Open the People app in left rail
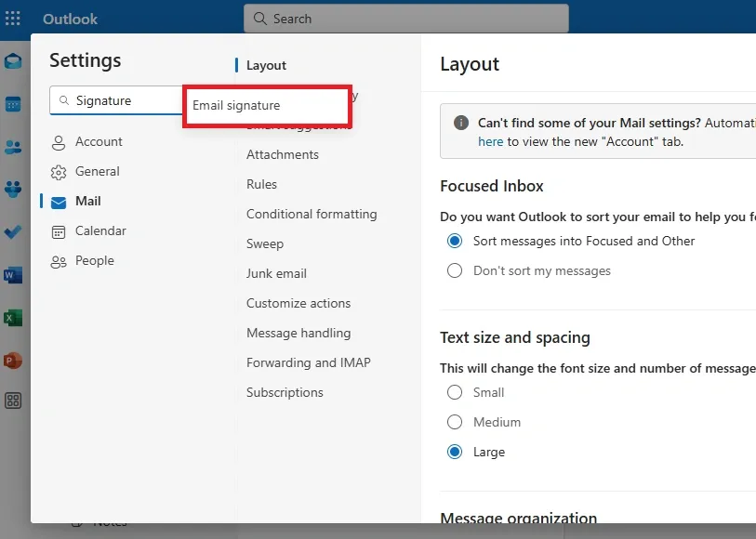Viewport: 756px width, 539px height. [13, 147]
